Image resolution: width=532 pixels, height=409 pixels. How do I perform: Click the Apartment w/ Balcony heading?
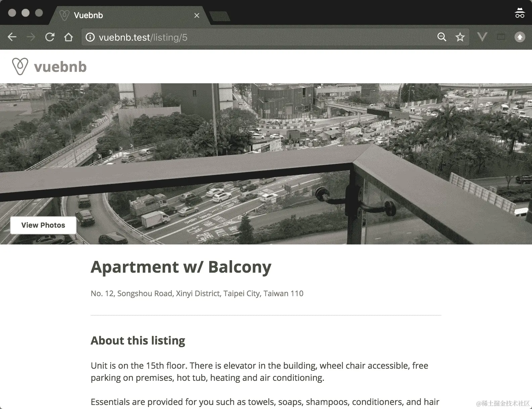181,267
